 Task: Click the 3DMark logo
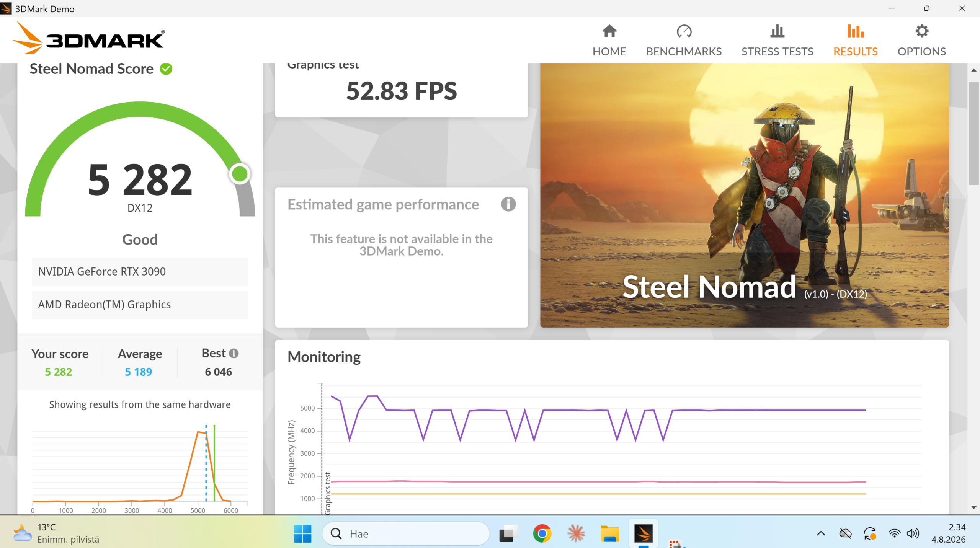(89, 38)
